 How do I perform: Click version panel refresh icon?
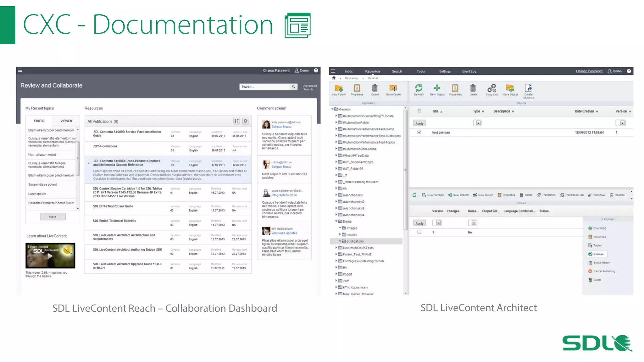pos(414,195)
